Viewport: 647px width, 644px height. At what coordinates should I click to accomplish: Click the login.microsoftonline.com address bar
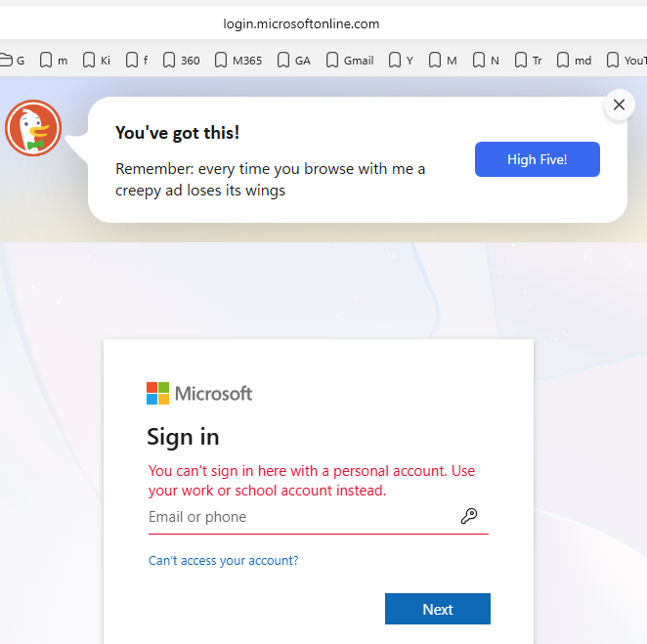tap(301, 23)
